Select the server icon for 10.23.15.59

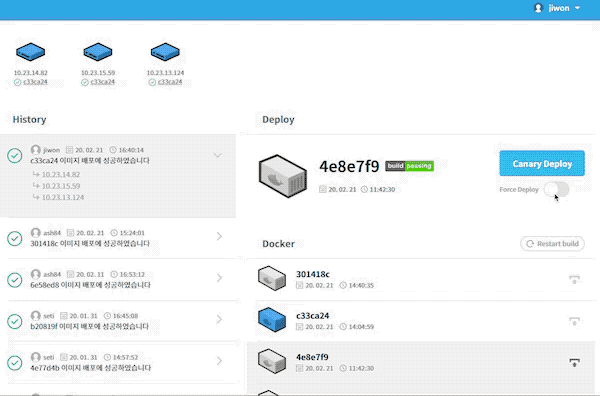[98, 52]
